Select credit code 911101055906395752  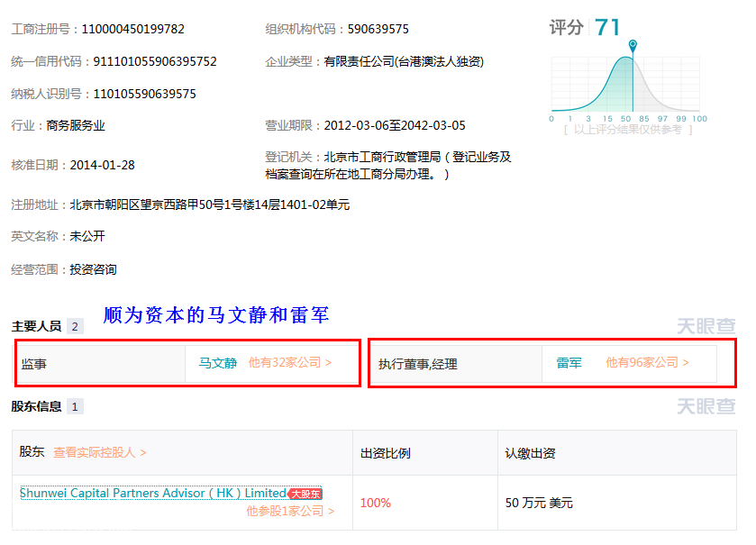155,61
